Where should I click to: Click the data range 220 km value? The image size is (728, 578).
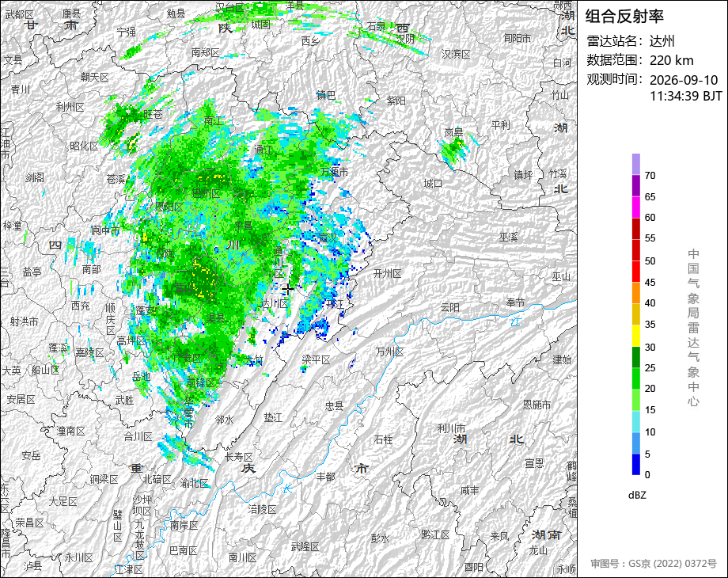tap(671, 60)
